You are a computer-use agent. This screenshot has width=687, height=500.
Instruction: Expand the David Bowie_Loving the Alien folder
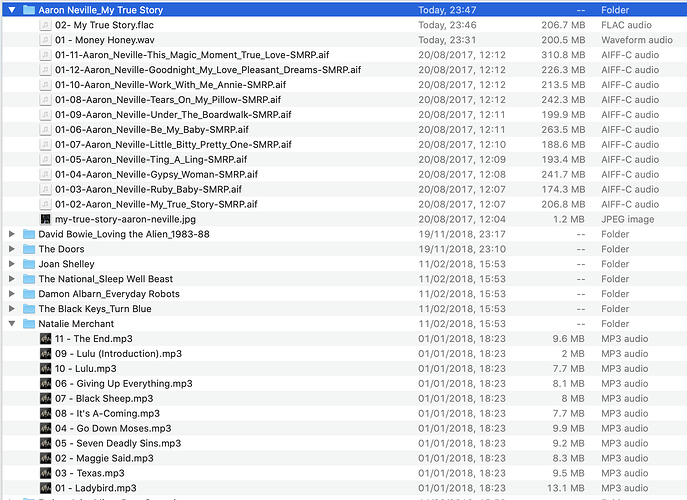[x=12, y=234]
